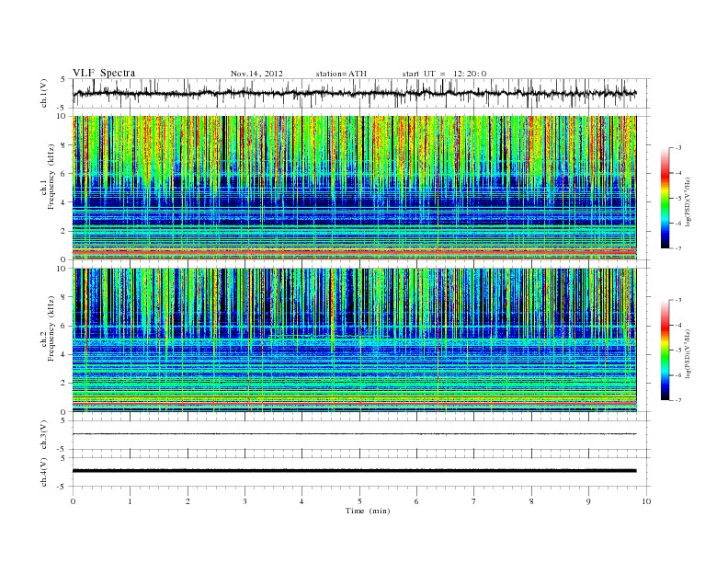The image size is (728, 563).
Task: Click the upper 'log(PSD)(V²/Hz)' colorbar label
Action: [x=688, y=201]
